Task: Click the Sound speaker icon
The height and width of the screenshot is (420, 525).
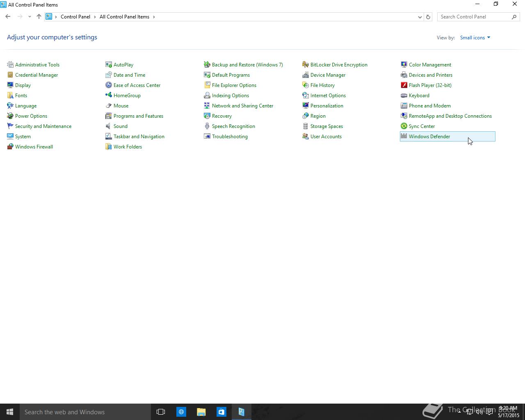Action: (x=109, y=126)
